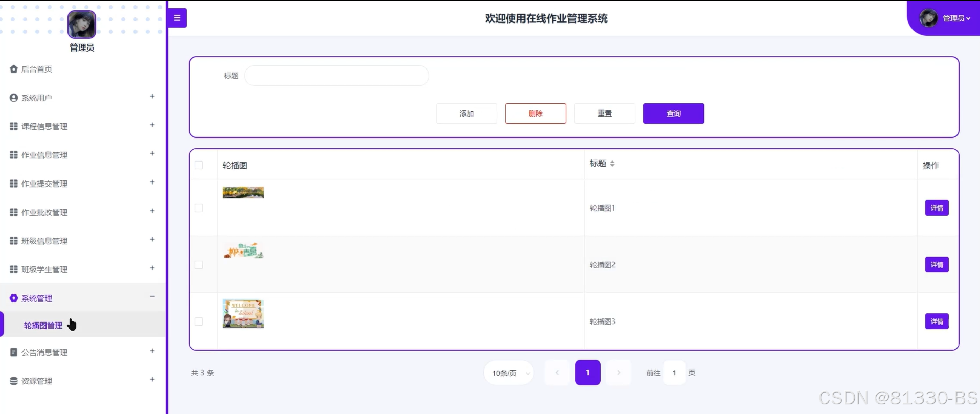The width and height of the screenshot is (980, 414).
Task: Click the user icon beside 系统用户
Action: 14,98
